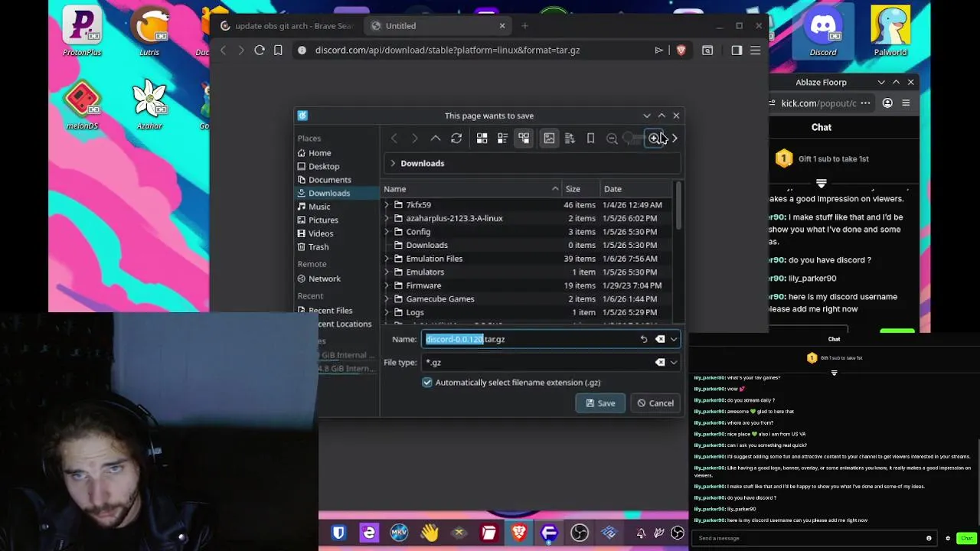Select the inner Downloads folder row

[527, 245]
